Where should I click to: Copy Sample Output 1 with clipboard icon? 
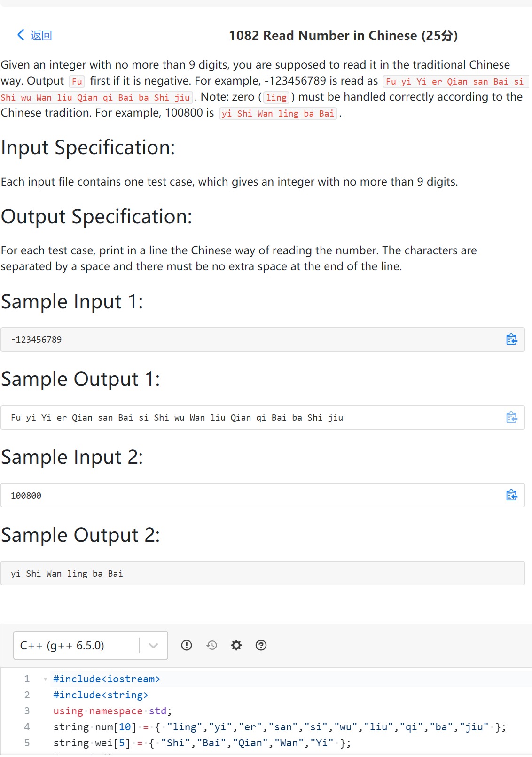(511, 417)
